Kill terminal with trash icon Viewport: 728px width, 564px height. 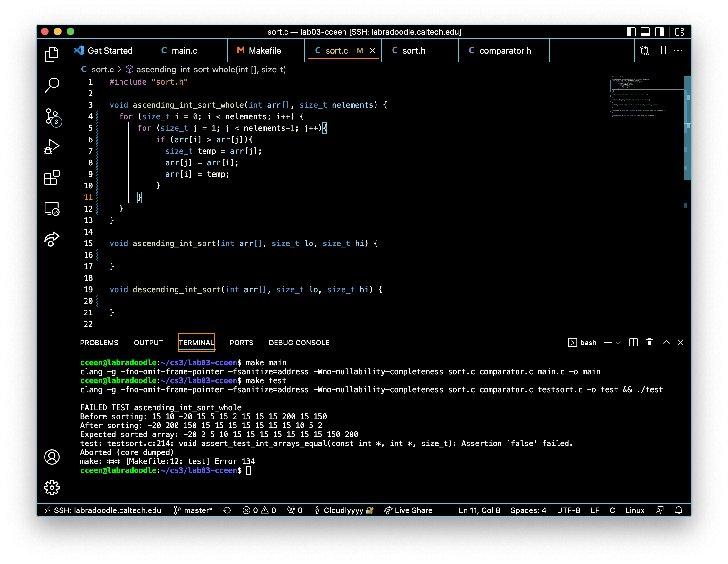649,342
